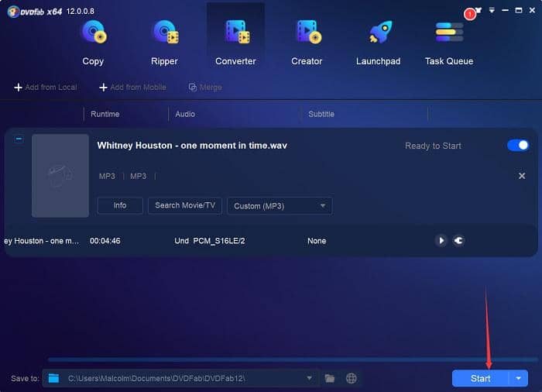Click Add from Local
The height and width of the screenshot is (392, 542).
pos(45,88)
